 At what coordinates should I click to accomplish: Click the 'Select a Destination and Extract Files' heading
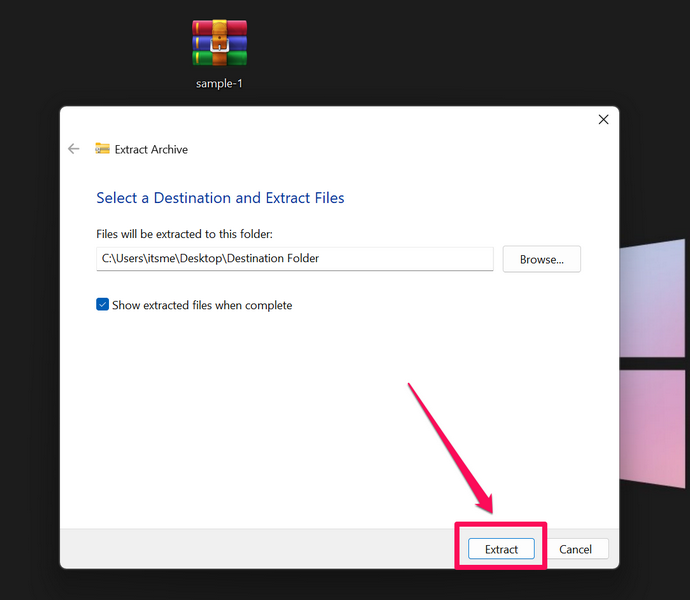point(220,198)
